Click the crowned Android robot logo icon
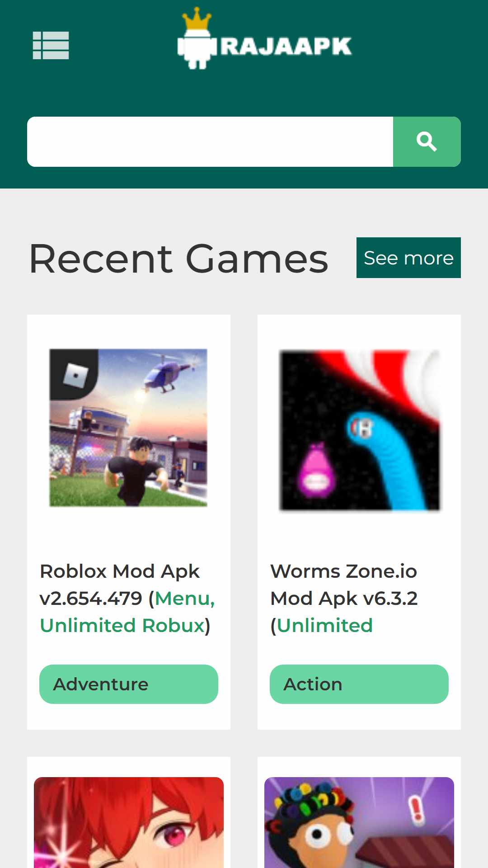 coord(197,38)
